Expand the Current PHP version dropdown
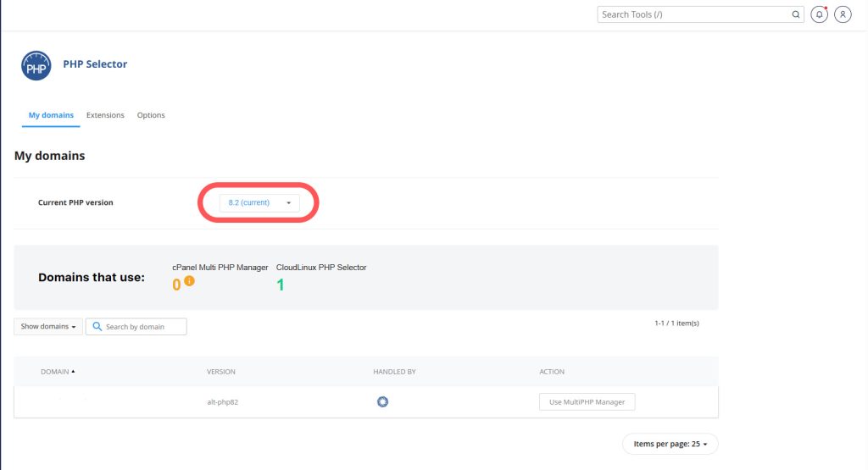 [x=259, y=203]
